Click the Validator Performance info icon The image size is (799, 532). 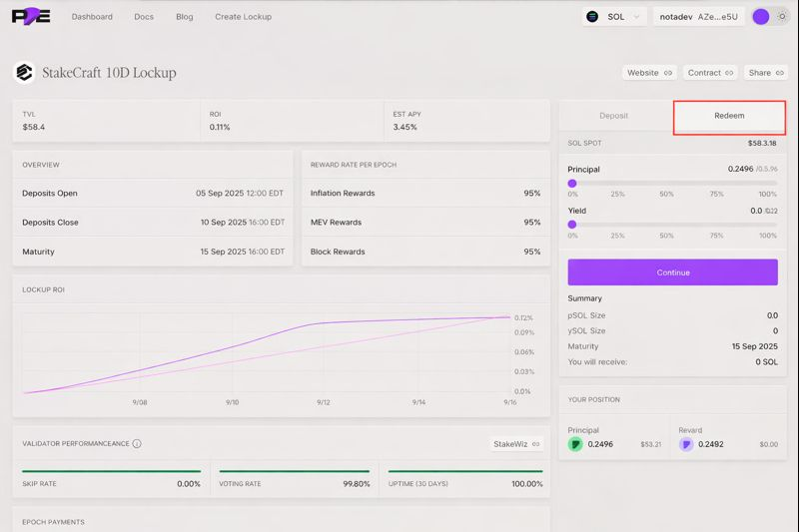(137, 444)
